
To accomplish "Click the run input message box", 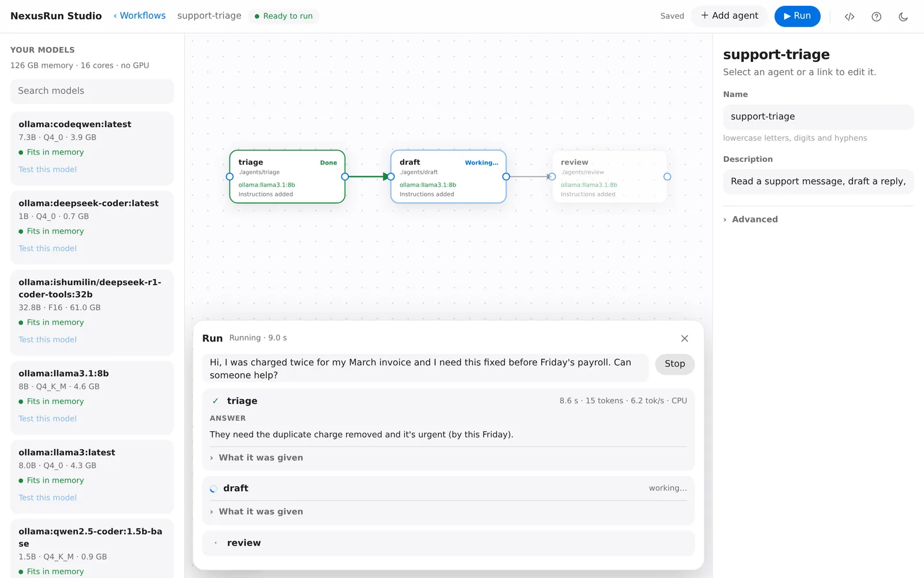I will tap(425, 368).
